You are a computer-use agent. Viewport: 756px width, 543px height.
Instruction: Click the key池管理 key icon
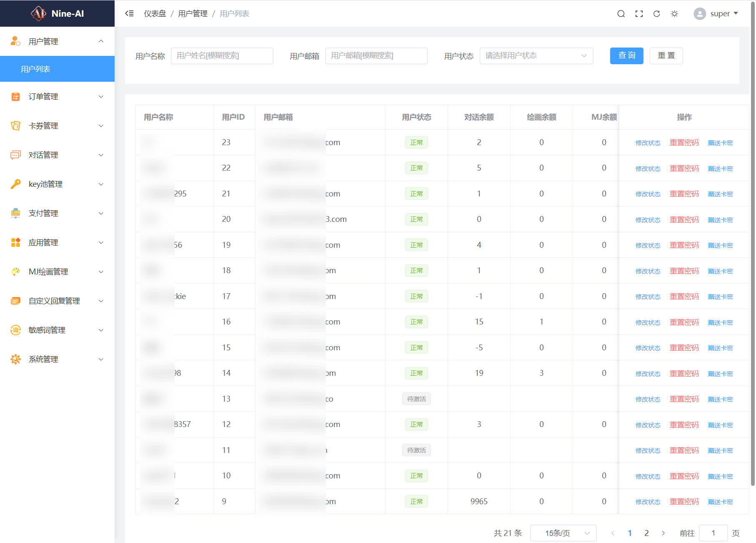(x=15, y=184)
